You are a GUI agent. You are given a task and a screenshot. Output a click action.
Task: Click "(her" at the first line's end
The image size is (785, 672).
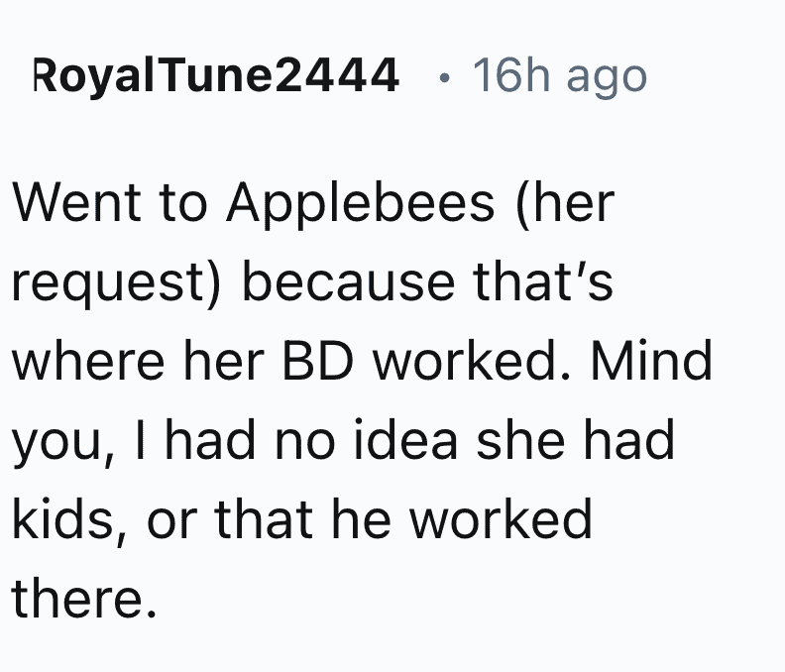point(566,204)
